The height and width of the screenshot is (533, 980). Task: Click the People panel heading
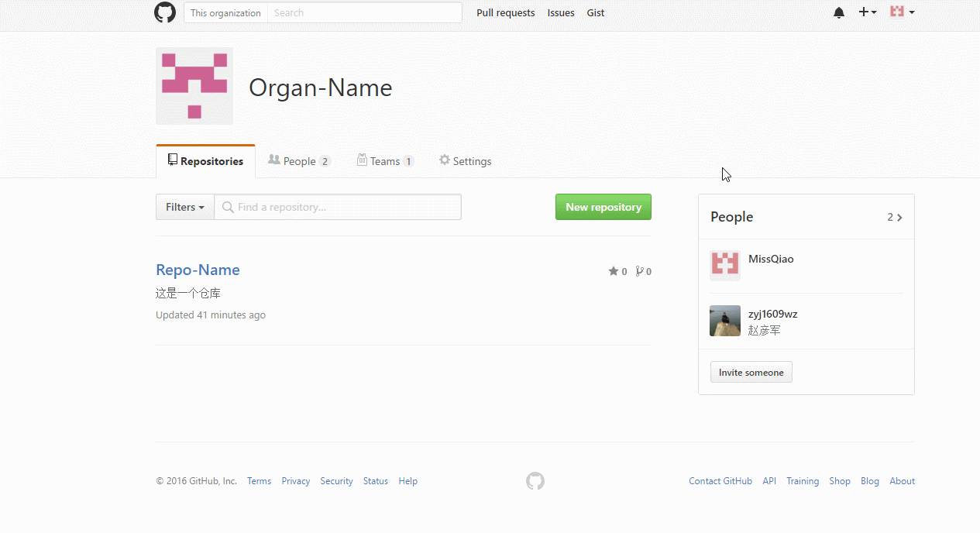731,217
